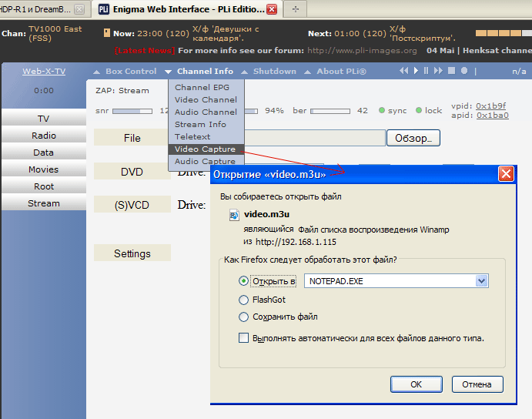Screen dimensions: 532x419
Task: Choose Stream Info menu entry
Action: (x=206, y=124)
